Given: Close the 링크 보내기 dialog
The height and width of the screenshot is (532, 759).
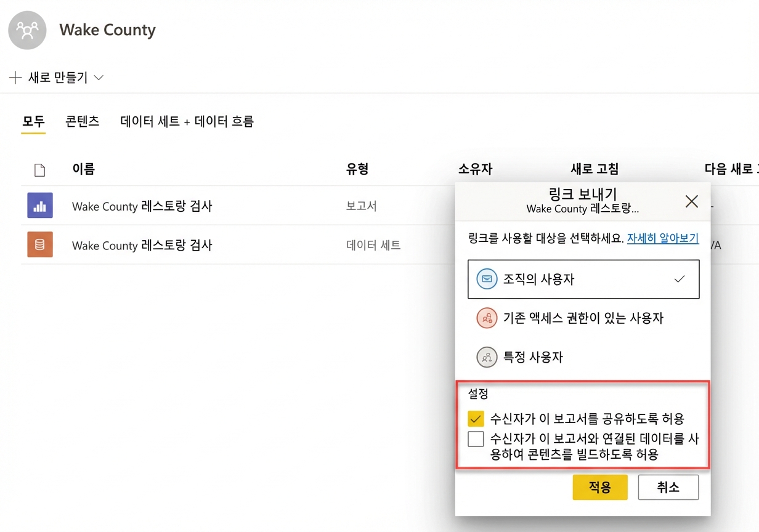Looking at the screenshot, I should coord(692,201).
